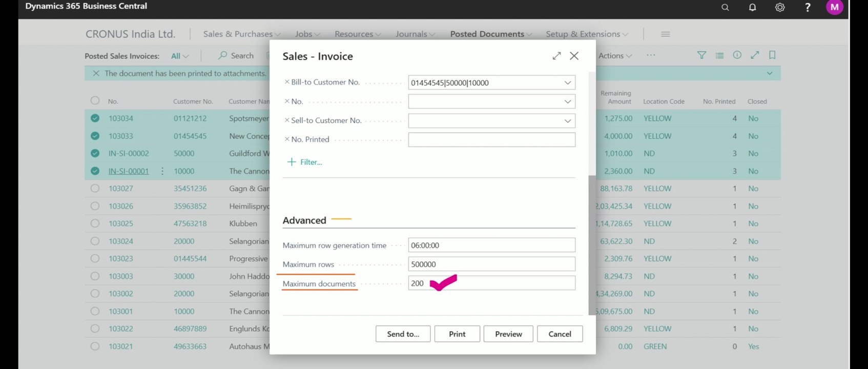Open notifications bell icon
The height and width of the screenshot is (369, 868).
(752, 7)
